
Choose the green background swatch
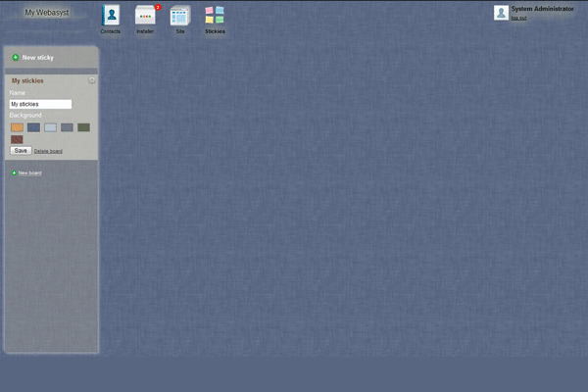tap(83, 127)
